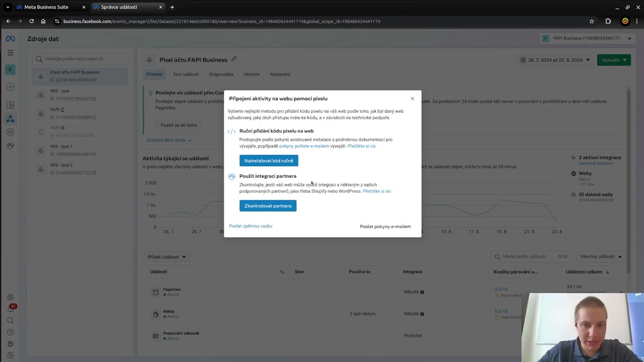
Task: Select Pixel účtu FAPI Business dataset
Action: pos(80,76)
